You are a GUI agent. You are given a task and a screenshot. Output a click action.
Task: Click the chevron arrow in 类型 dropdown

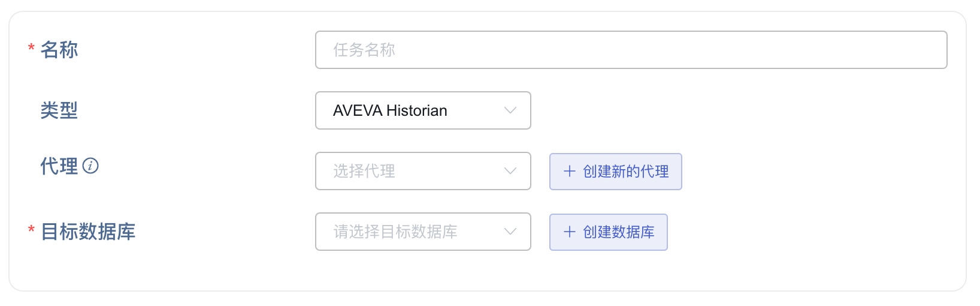pyautogui.click(x=510, y=110)
